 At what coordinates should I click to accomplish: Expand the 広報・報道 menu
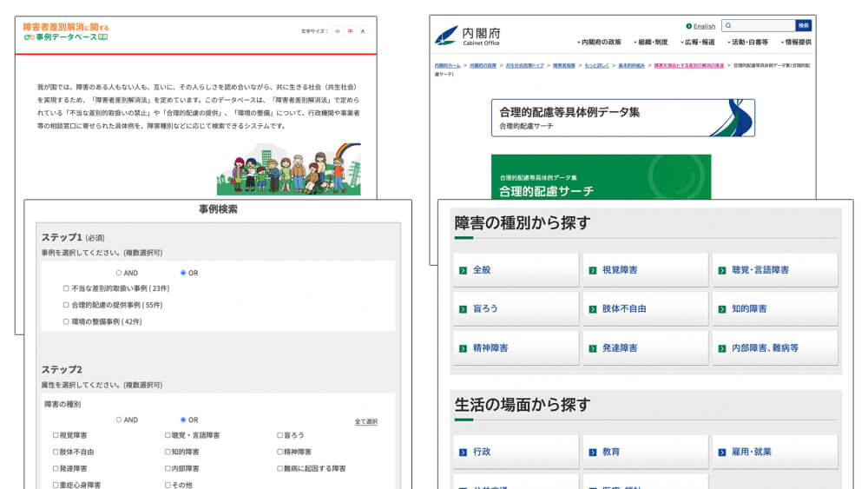click(698, 42)
